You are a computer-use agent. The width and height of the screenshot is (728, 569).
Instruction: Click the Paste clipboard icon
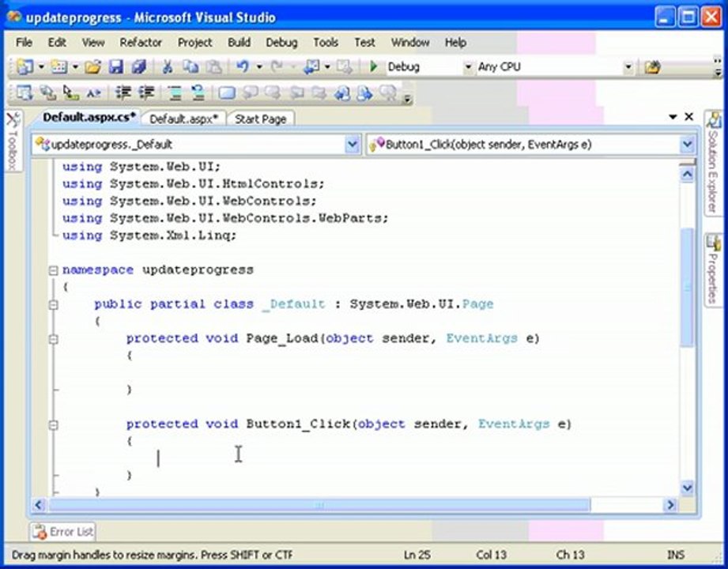(213, 67)
